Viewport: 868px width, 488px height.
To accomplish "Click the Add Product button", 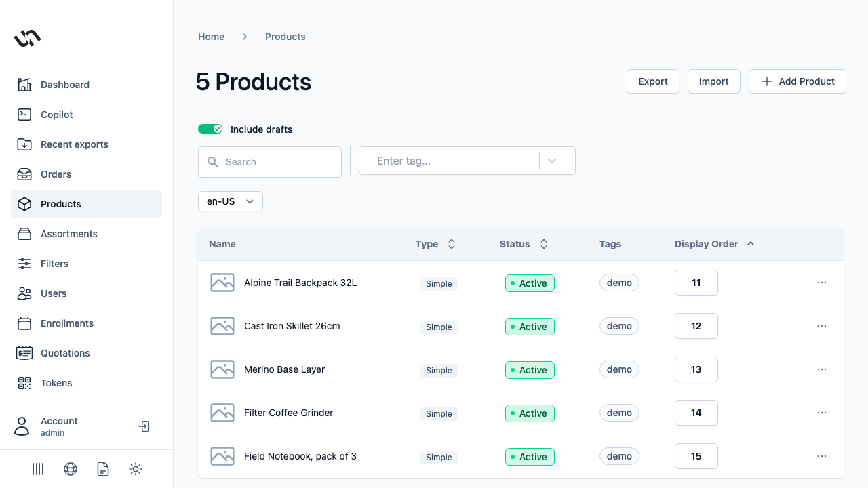I will tap(797, 81).
